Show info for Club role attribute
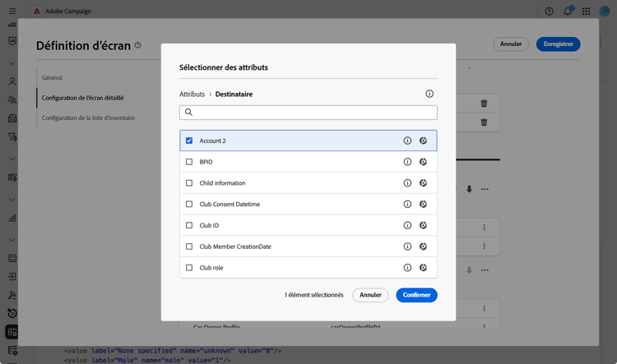The height and width of the screenshot is (364, 617). (407, 268)
